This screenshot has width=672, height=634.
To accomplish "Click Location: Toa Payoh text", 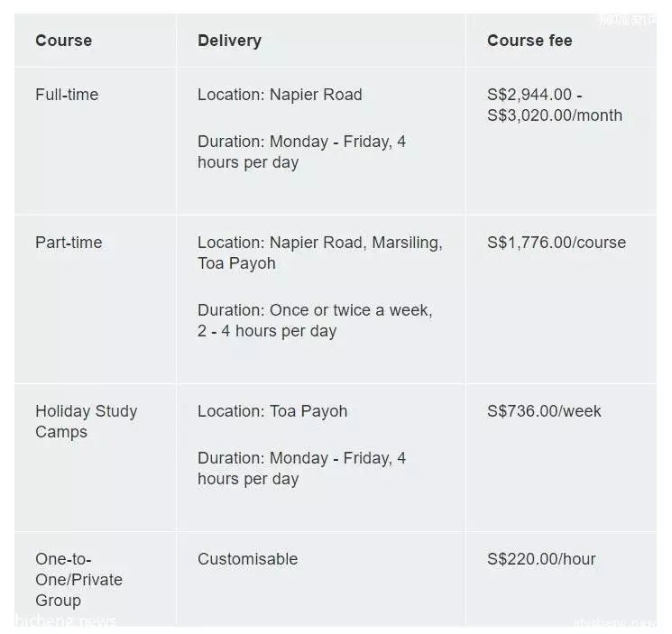I will point(272,411).
